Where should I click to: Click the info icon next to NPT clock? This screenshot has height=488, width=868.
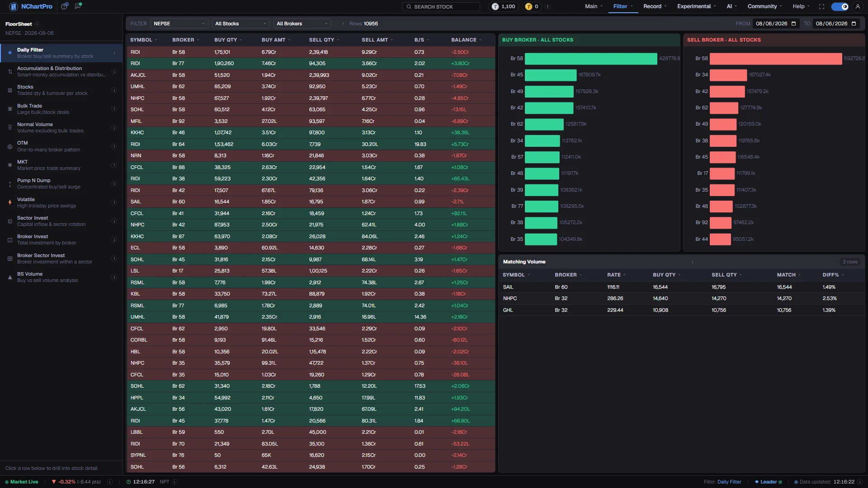point(175,482)
